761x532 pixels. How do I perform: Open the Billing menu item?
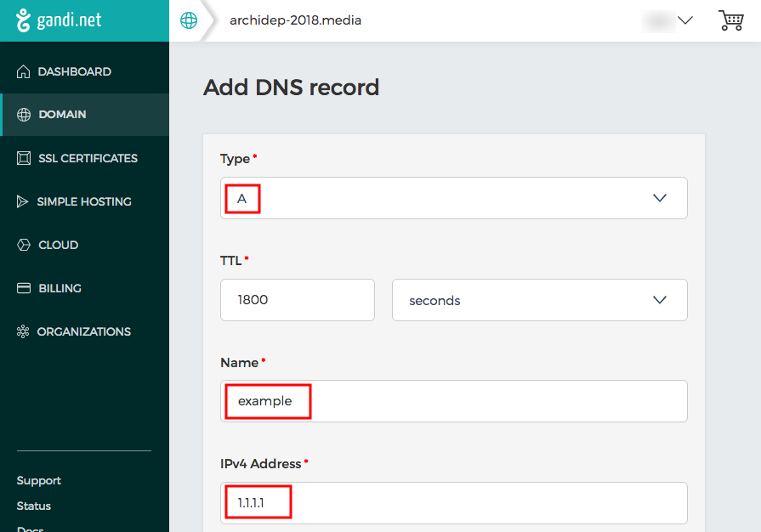(x=60, y=288)
